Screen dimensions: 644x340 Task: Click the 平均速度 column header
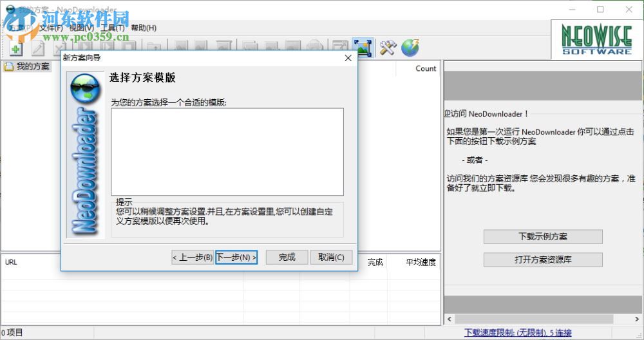click(421, 262)
